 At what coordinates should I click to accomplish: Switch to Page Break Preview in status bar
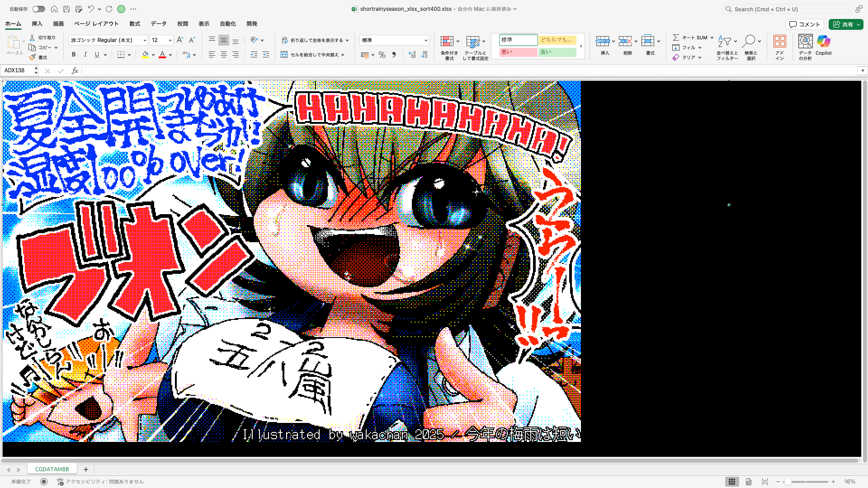pyautogui.click(x=765, y=482)
